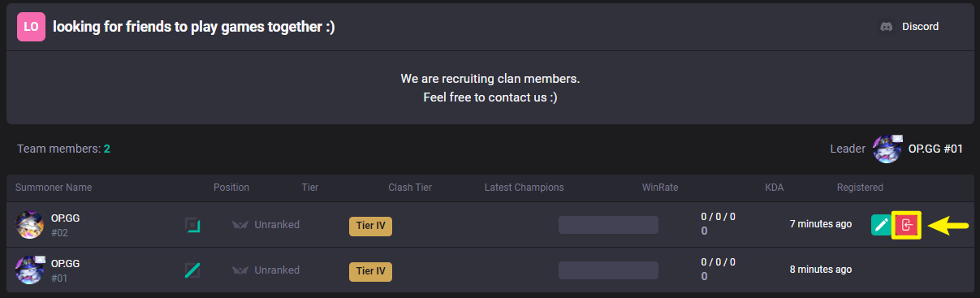Open the Discord link button
Viewport: 980px width, 298px height.
coord(909,27)
